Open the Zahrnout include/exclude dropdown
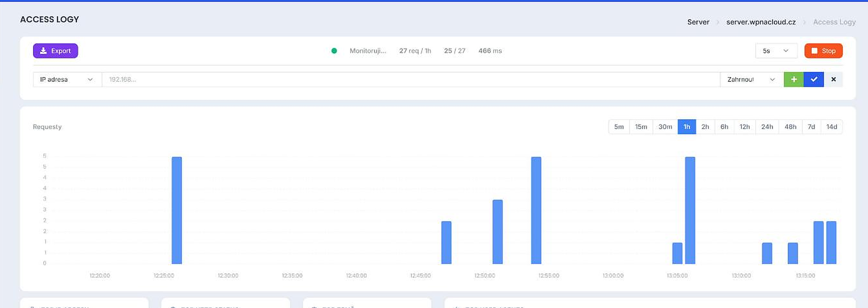868x308 pixels. click(752, 80)
